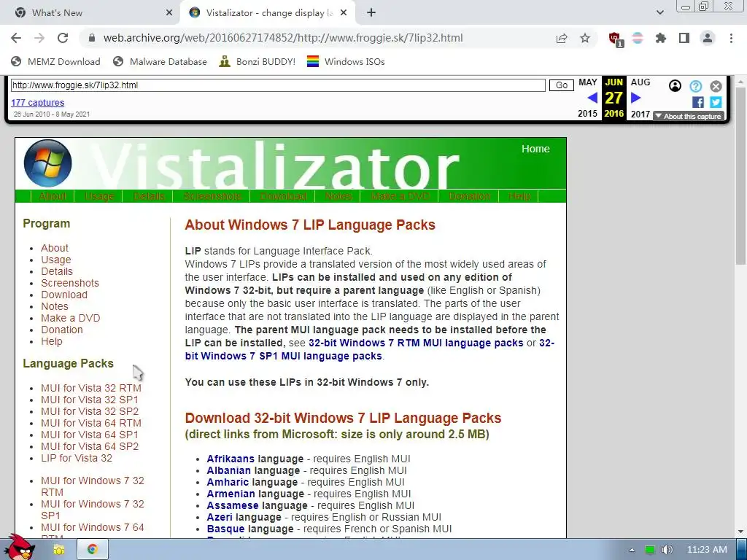The width and height of the screenshot is (747, 560).
Task: Expand About this capture
Action: pos(689,116)
